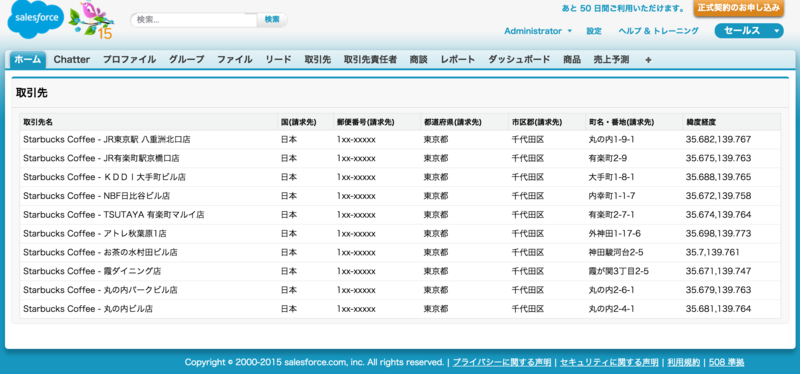Screen dimensions: 800x374
Task: Switch to the 売上予測 tab
Action: pos(611,60)
